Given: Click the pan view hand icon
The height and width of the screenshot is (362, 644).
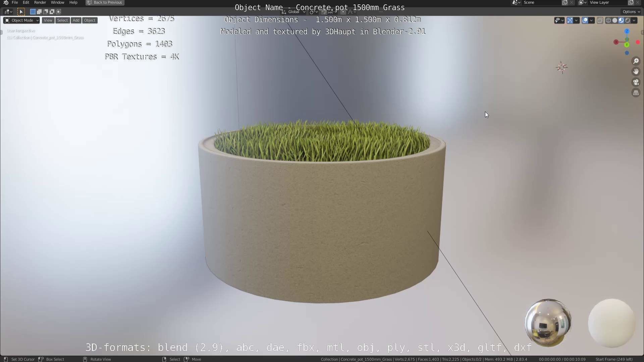Looking at the screenshot, I should click(x=636, y=71).
